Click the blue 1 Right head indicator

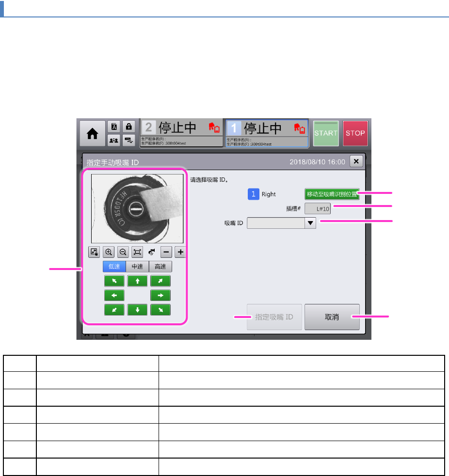click(254, 194)
